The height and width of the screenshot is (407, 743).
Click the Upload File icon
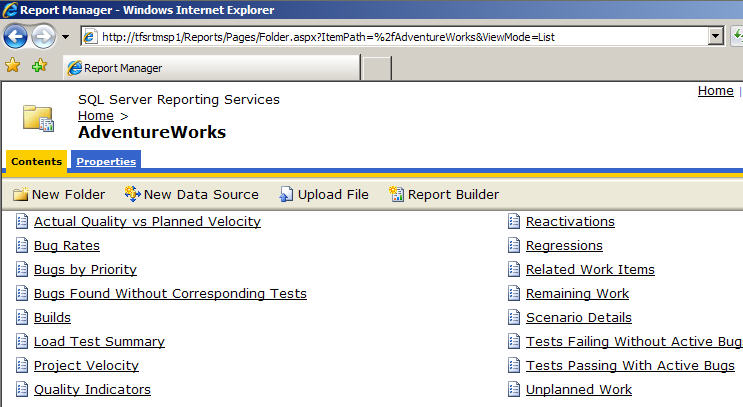tap(286, 194)
